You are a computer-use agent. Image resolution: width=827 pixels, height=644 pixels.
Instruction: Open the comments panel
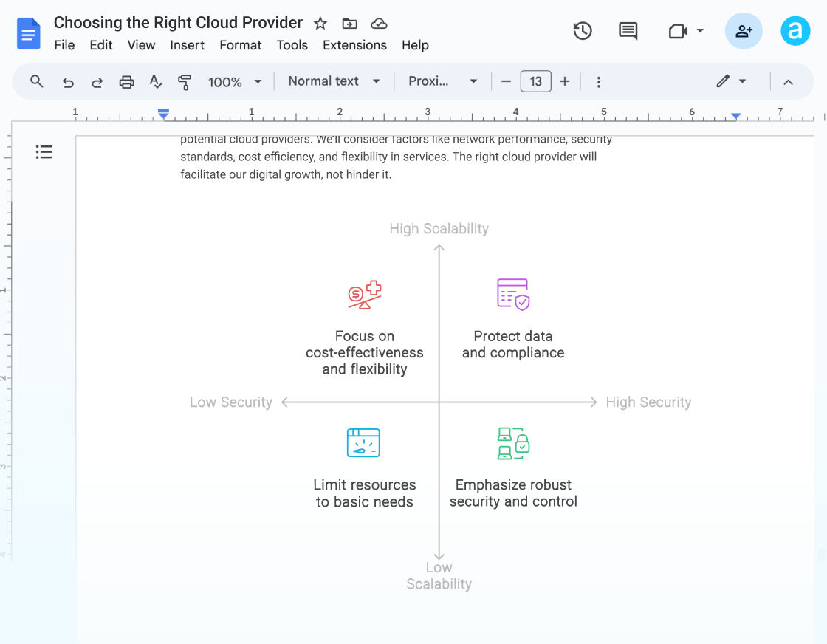(x=628, y=31)
